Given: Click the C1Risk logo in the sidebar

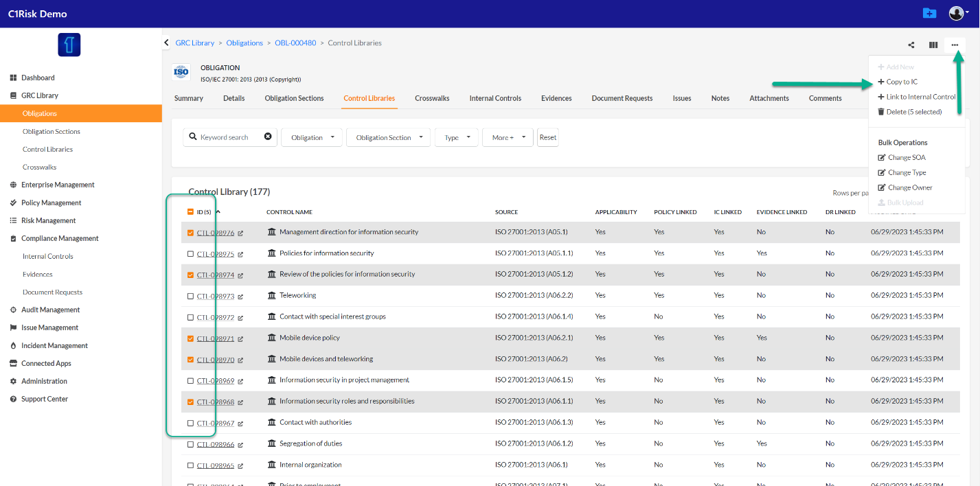Looking at the screenshot, I should pyautogui.click(x=69, y=45).
